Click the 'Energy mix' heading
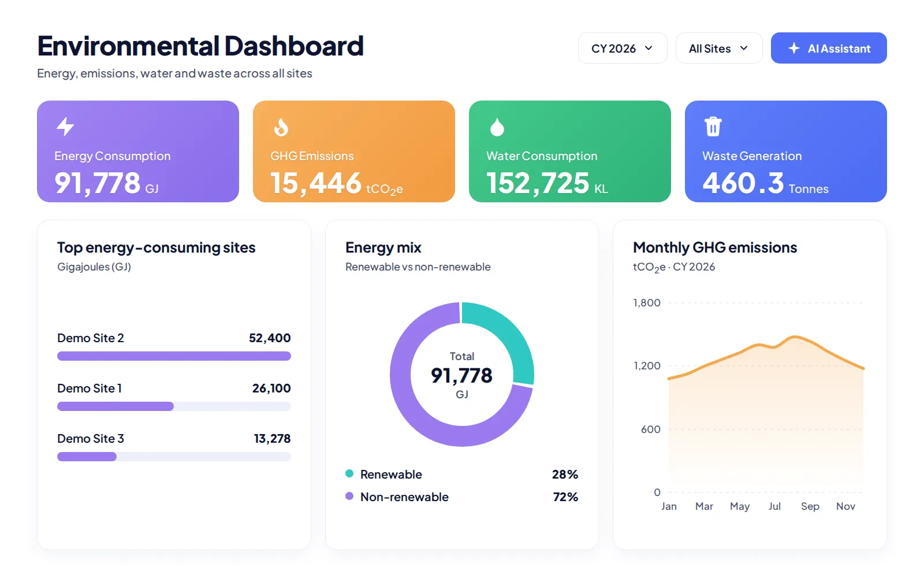The height and width of the screenshot is (578, 924). [383, 247]
